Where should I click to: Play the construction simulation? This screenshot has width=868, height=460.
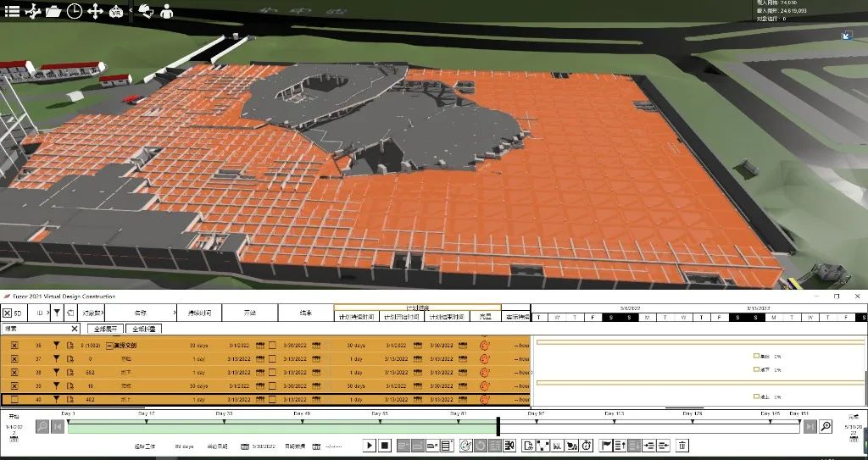(x=370, y=446)
